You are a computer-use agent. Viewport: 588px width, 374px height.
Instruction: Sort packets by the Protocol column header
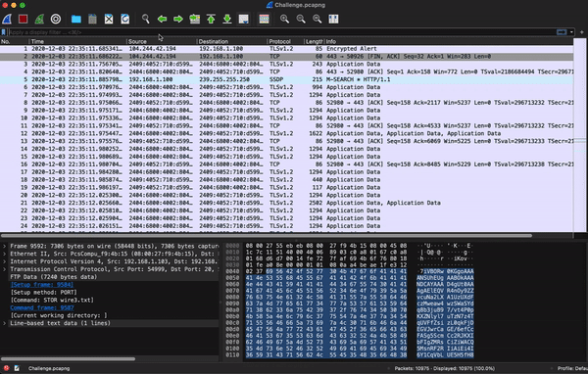tap(285, 41)
